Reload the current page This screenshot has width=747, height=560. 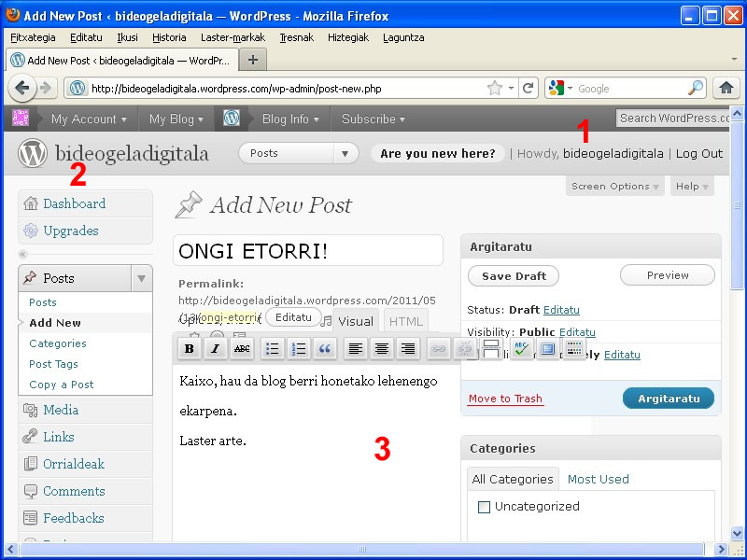(528, 88)
